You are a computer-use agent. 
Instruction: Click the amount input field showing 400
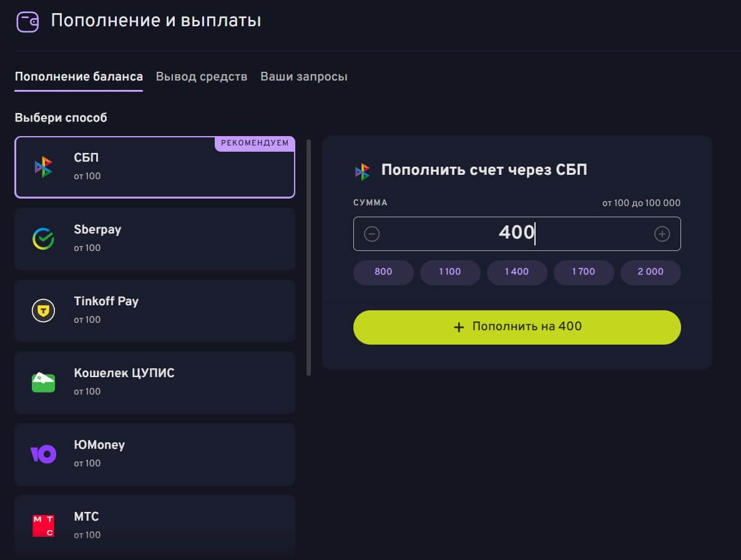click(516, 233)
